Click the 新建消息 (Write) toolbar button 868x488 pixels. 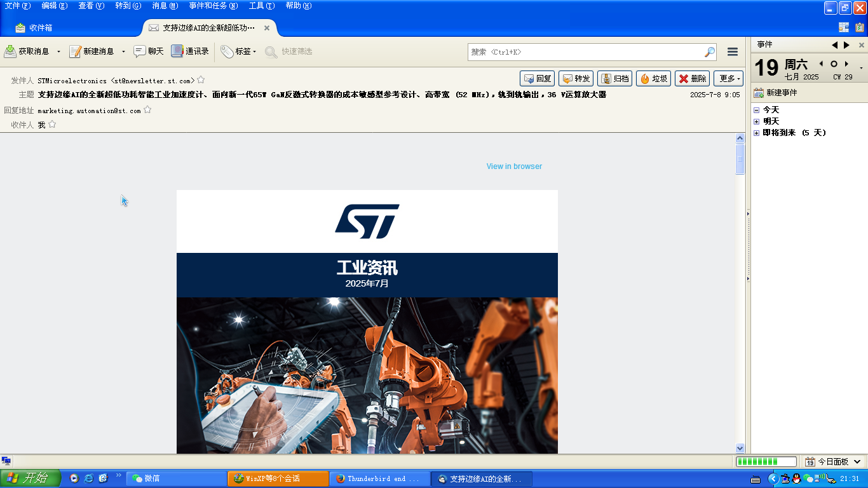(92, 51)
